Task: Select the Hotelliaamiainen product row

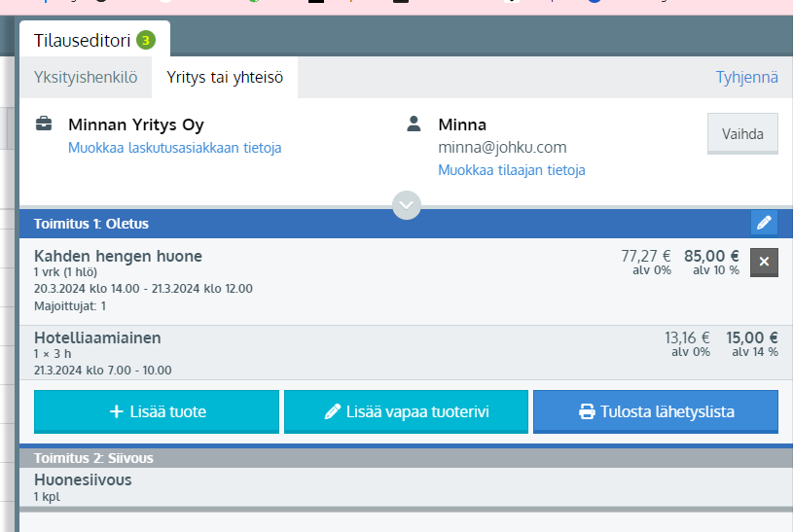Action: [x=292, y=352]
